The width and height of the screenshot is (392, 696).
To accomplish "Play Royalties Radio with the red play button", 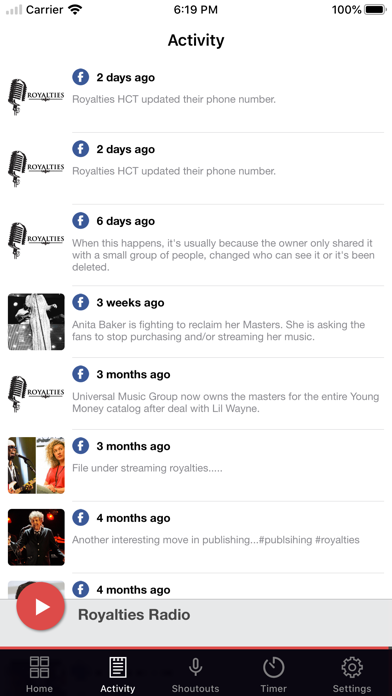I will pyautogui.click(x=40, y=606).
